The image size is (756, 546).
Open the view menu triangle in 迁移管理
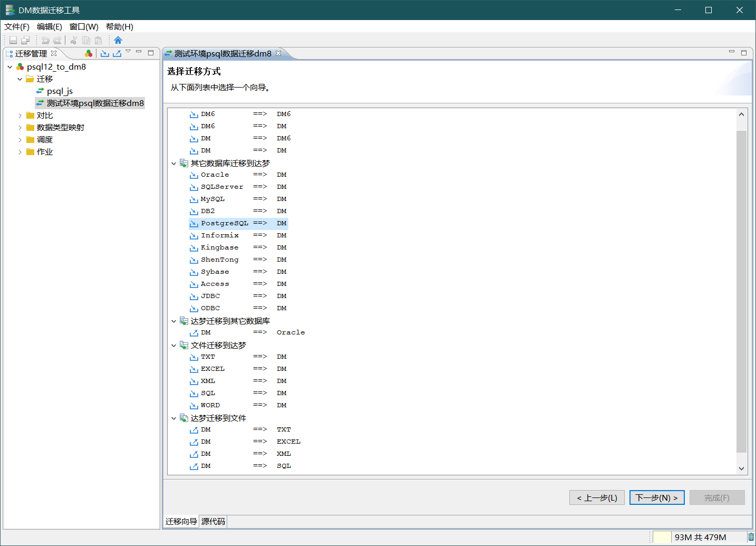(x=128, y=52)
